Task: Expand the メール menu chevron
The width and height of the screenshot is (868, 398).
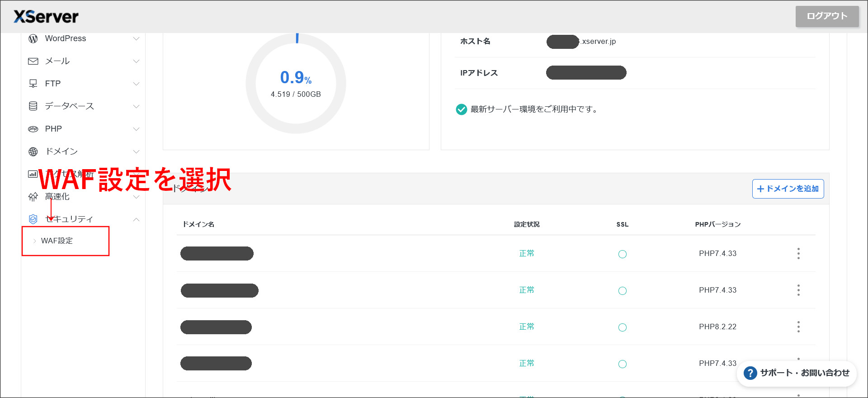Action: coord(136,62)
